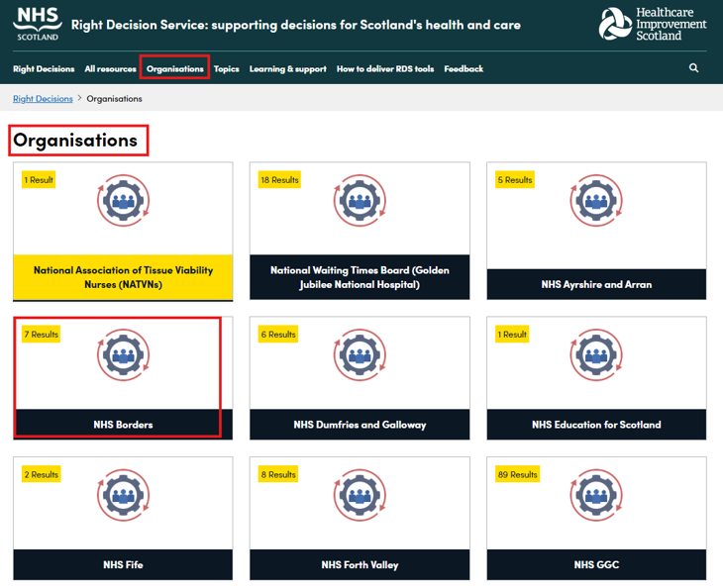The height and width of the screenshot is (588, 723).
Task: Click the NHS Borders gear icon
Action: pos(123,354)
